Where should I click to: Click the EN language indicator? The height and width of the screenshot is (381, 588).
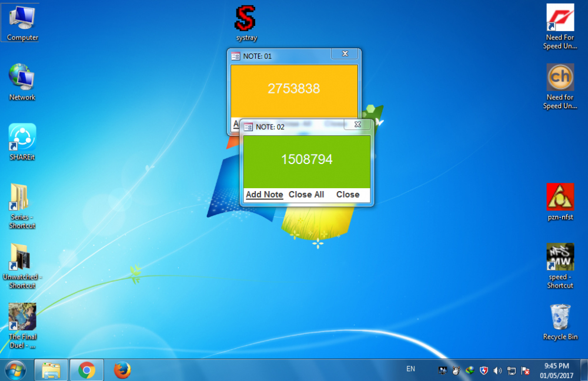pos(410,369)
